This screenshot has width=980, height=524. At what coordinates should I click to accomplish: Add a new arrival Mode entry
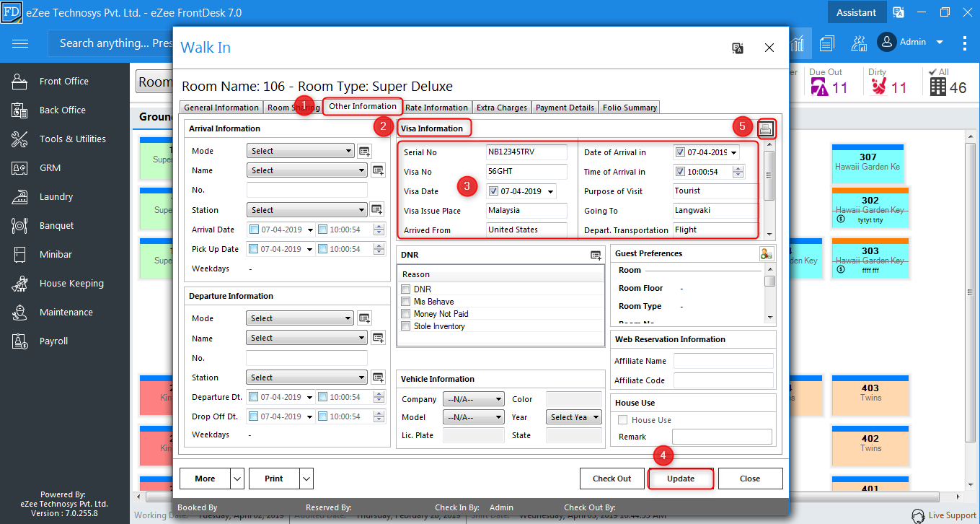coord(364,151)
